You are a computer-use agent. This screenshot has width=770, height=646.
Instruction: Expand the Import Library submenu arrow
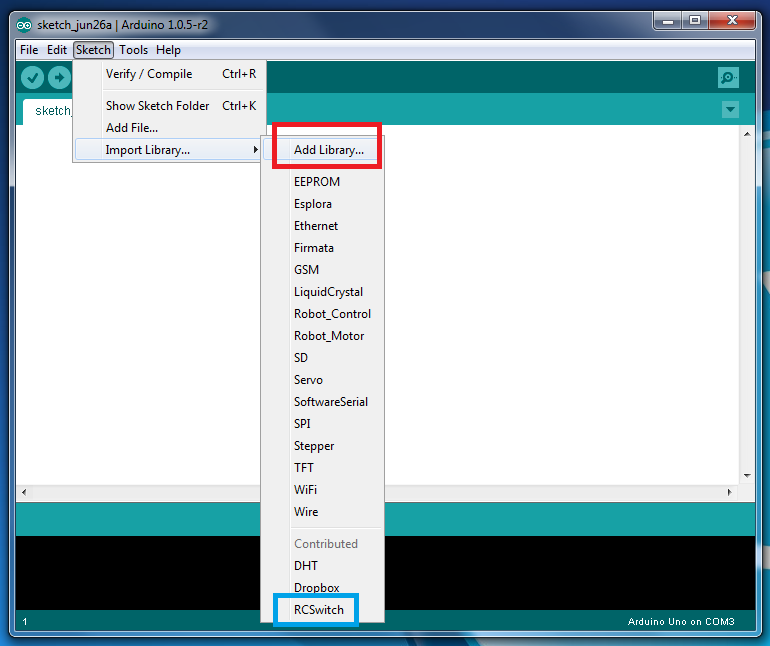[x=255, y=149]
